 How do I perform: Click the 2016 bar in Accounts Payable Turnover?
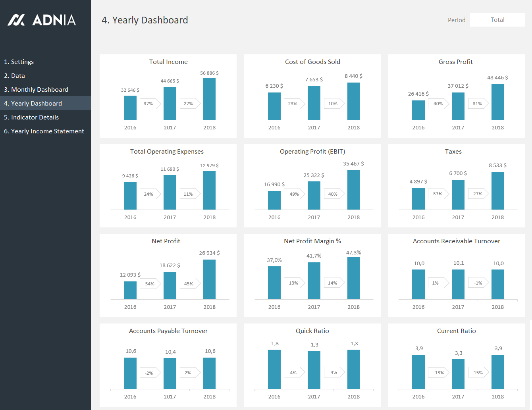[130, 373]
